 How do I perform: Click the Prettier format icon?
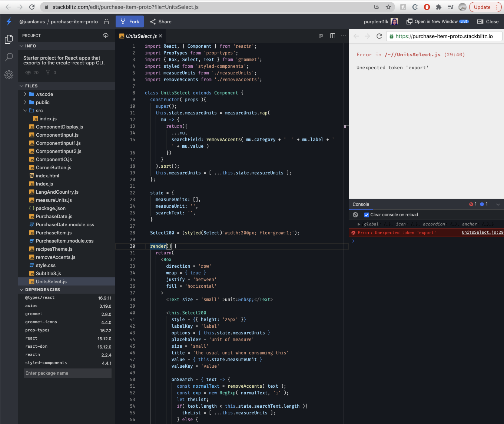pos(321,36)
